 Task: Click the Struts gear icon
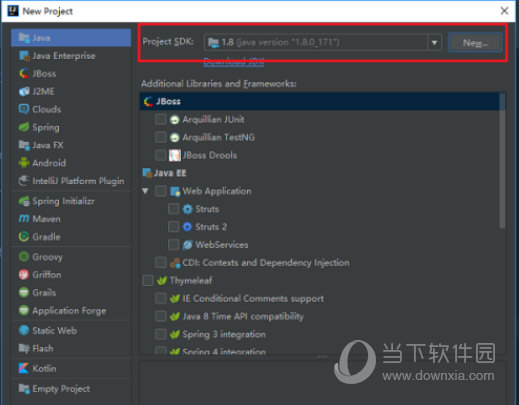(x=187, y=209)
